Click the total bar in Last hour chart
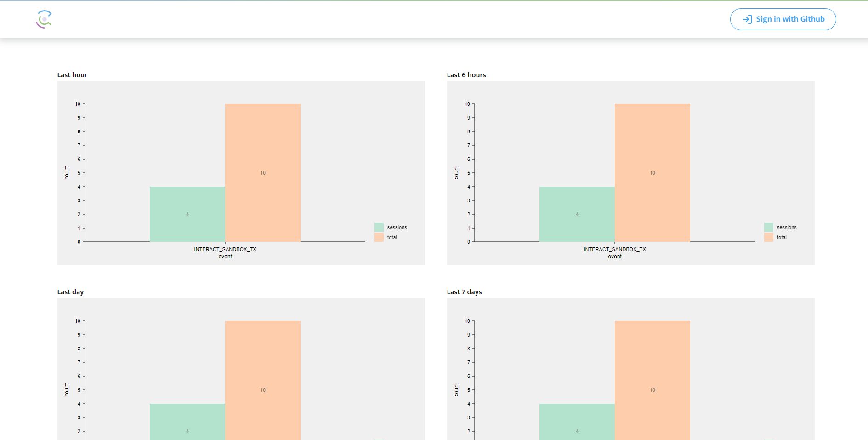 pos(263,173)
